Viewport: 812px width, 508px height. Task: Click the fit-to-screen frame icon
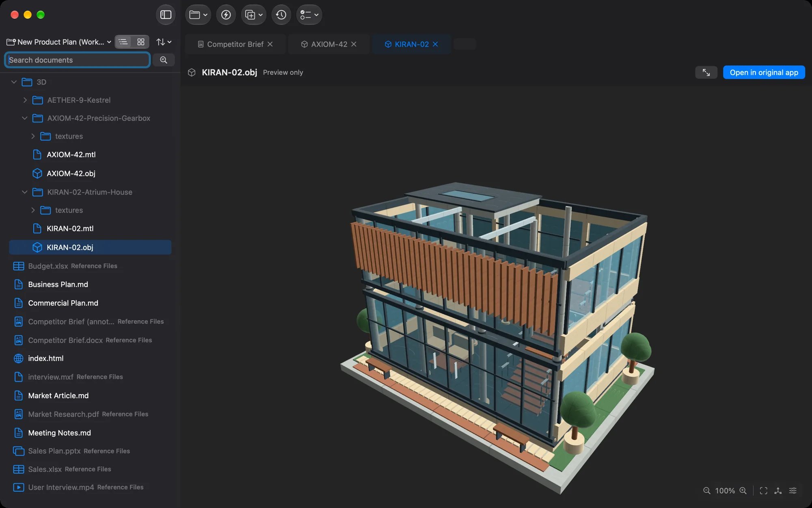763,491
